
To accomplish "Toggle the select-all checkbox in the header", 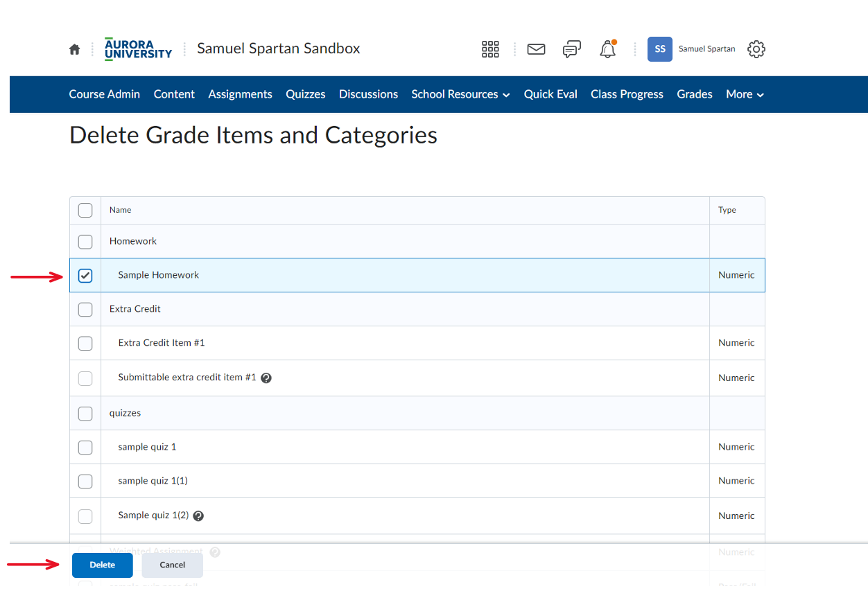I will tap(85, 210).
